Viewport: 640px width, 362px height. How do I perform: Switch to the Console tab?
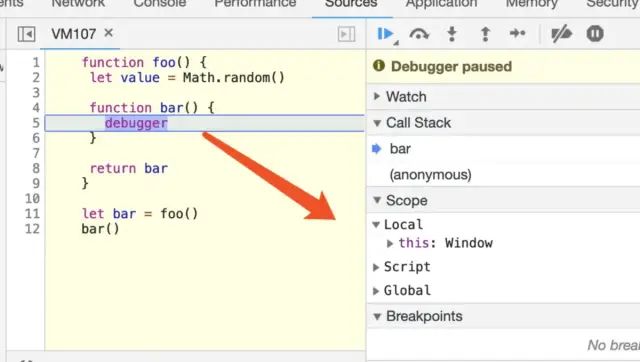160,4
